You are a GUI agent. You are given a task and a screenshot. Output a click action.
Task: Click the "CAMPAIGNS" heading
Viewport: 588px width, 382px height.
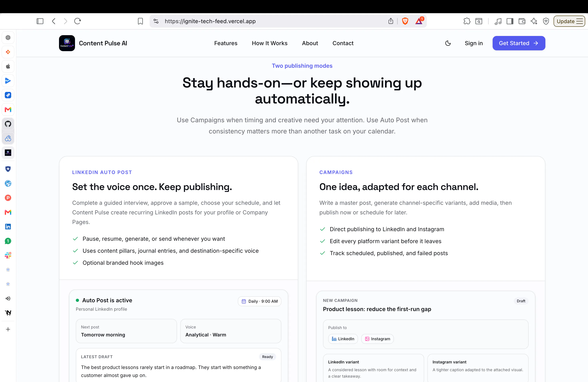pyautogui.click(x=336, y=172)
